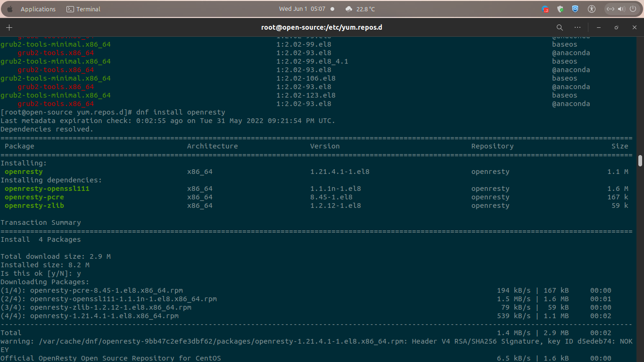644x362 pixels.
Task: Open the tray icon with red 2 badge
Action: pos(545,9)
